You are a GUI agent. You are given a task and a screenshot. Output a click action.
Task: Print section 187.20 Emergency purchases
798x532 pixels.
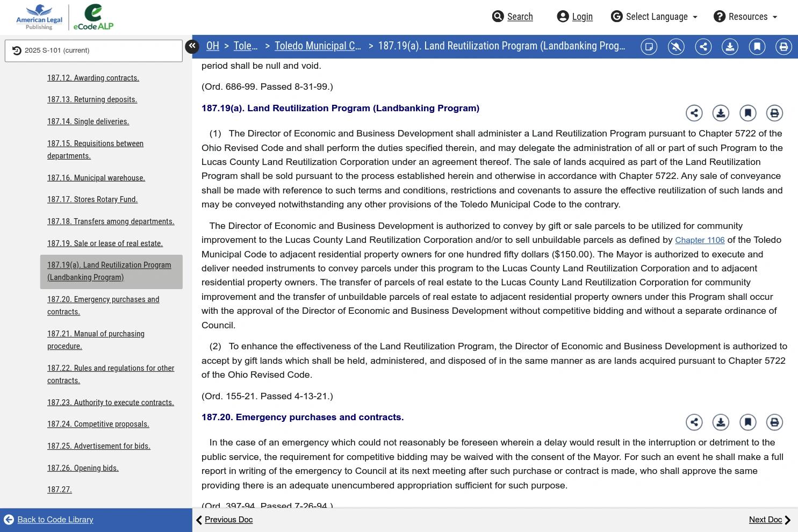point(774,422)
